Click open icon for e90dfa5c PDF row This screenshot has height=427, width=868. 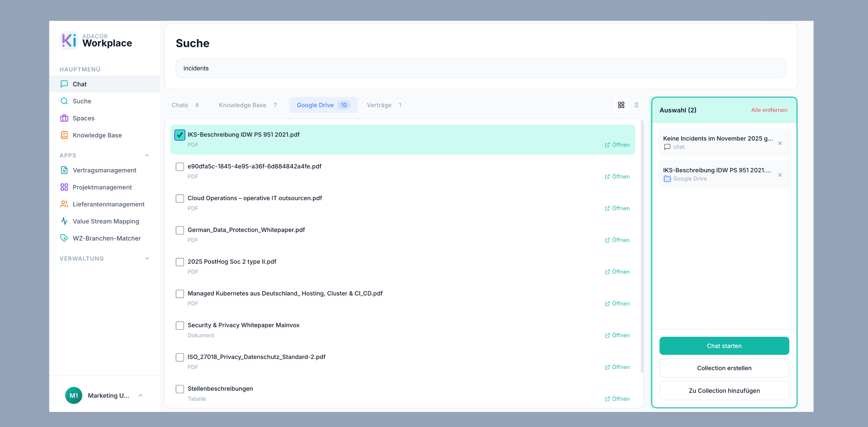pyautogui.click(x=607, y=176)
